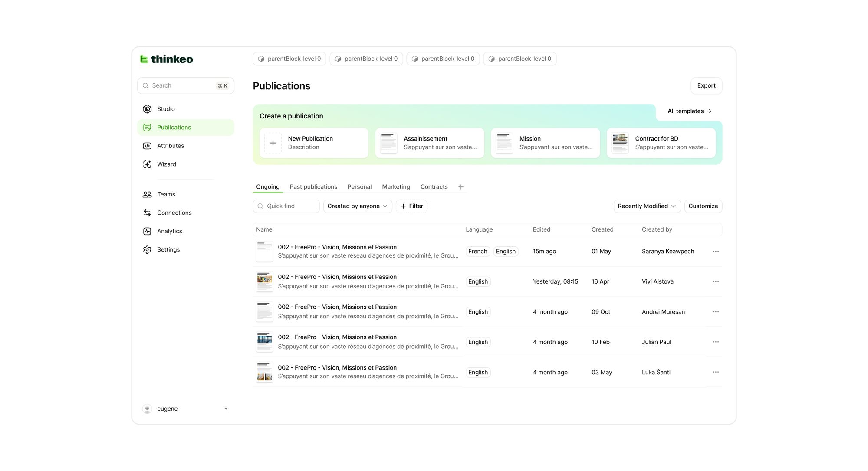Open row options for Julian Paul
This screenshot has width=868, height=471.
coord(716,342)
